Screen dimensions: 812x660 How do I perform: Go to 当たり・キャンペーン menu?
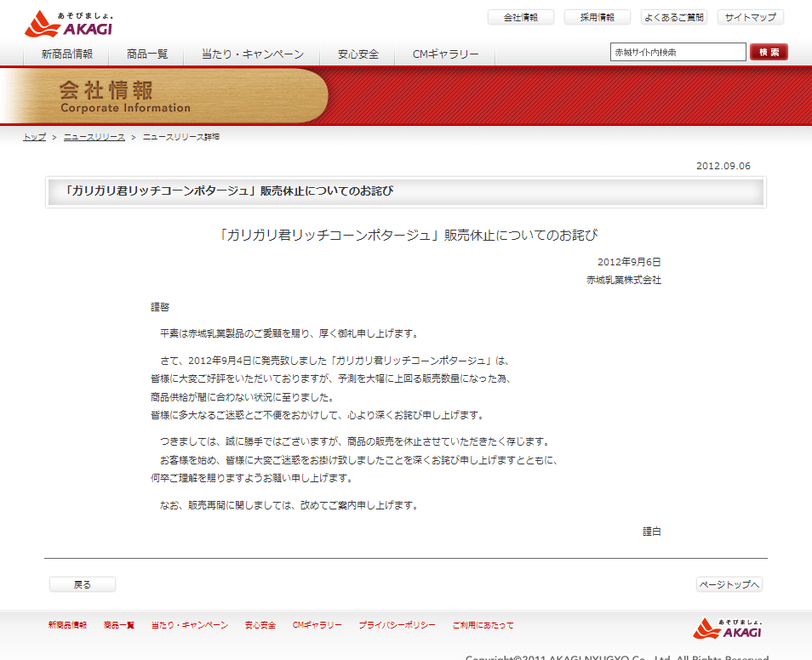point(253,54)
